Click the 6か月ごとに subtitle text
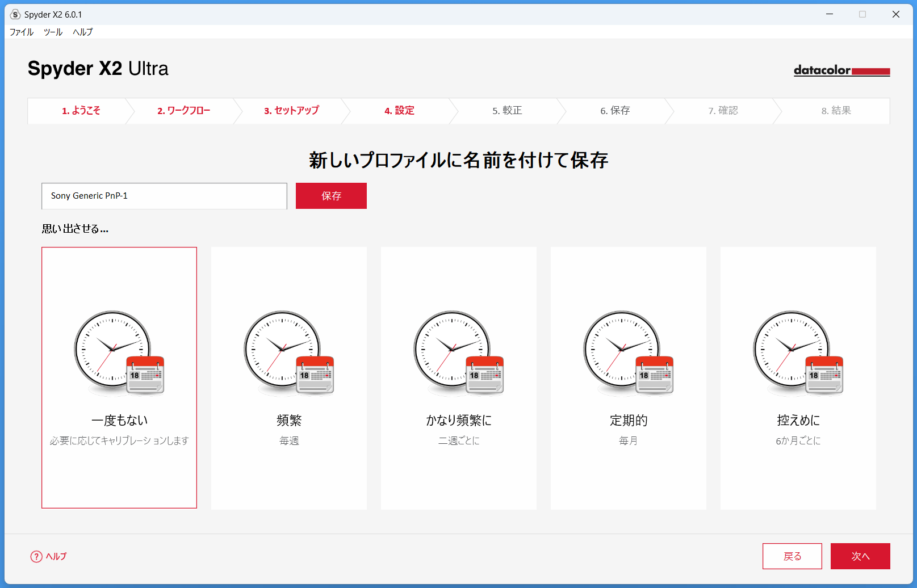 pos(798,441)
